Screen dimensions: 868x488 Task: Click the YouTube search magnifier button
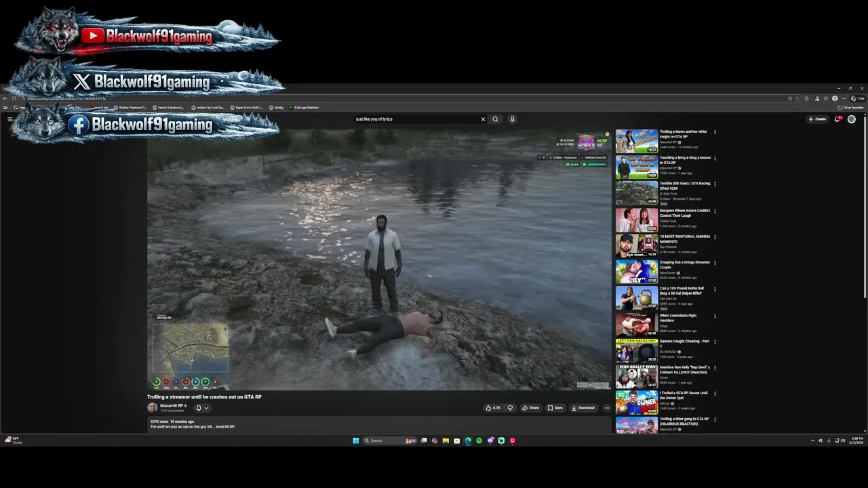pyautogui.click(x=495, y=119)
